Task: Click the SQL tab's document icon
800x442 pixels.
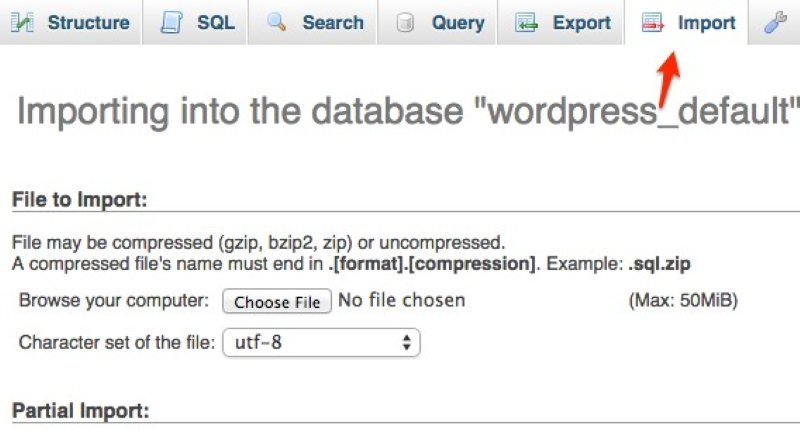Action: (172, 22)
